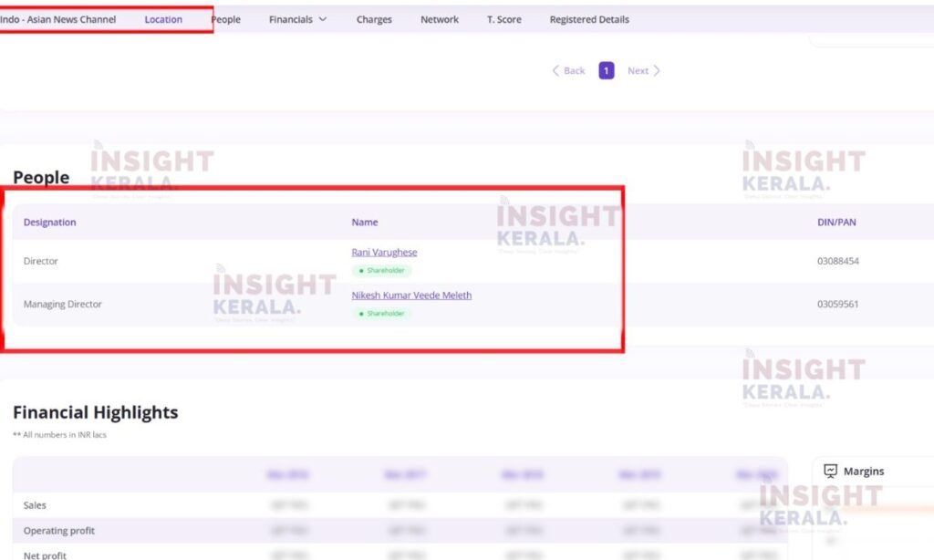Select the Charges tab
Screen dimensions: 934x560
(x=374, y=19)
